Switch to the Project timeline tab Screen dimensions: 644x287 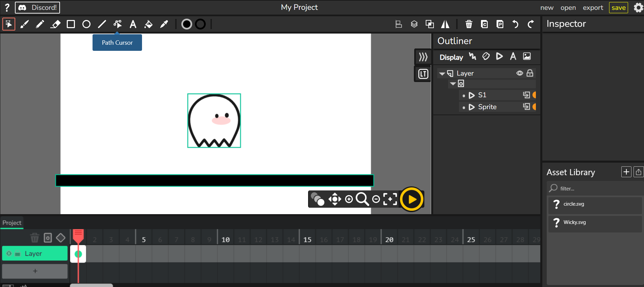coord(12,223)
